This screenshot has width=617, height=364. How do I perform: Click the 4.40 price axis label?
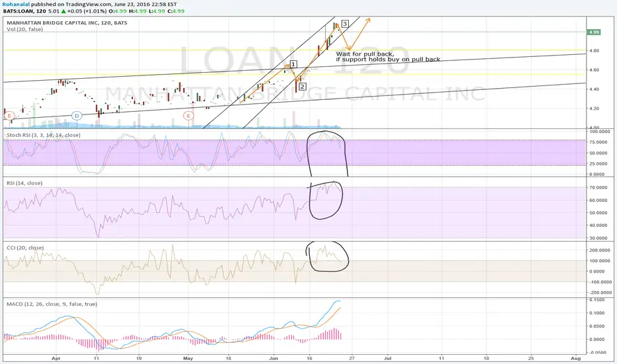click(594, 89)
